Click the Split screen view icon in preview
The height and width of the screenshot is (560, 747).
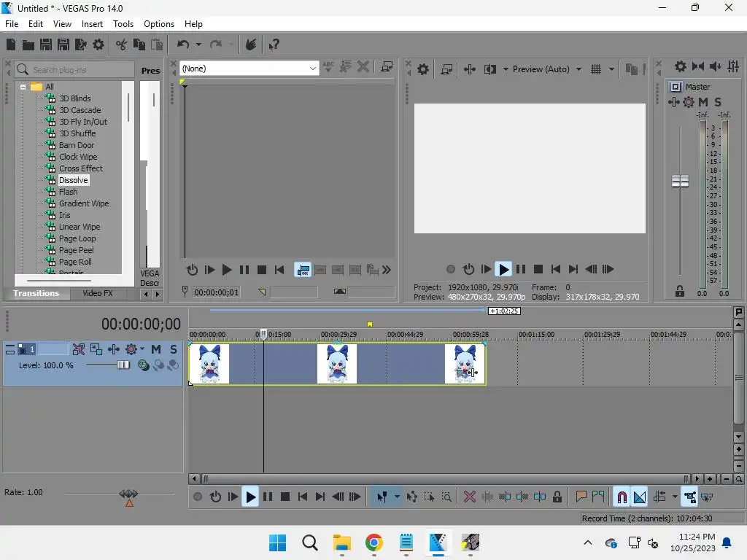point(489,69)
